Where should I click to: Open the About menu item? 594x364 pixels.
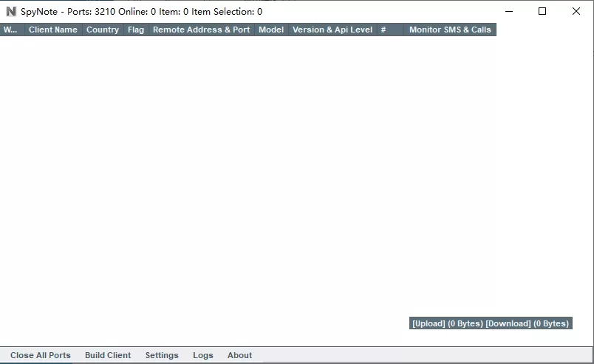[x=239, y=355]
